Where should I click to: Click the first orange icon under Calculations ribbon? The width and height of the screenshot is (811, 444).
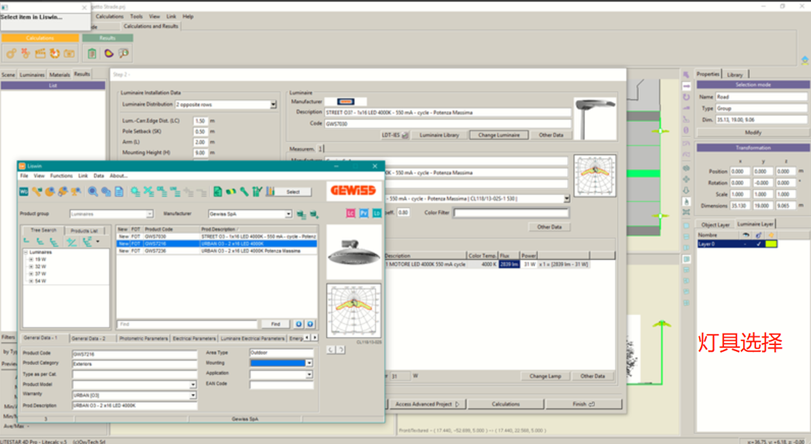point(11,53)
